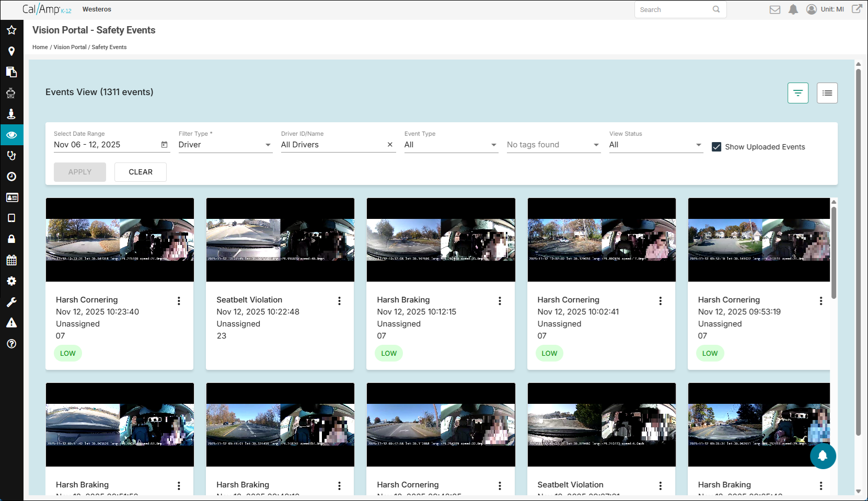Click Events View (1311 events) heading
The width and height of the screenshot is (868, 501).
tap(99, 92)
